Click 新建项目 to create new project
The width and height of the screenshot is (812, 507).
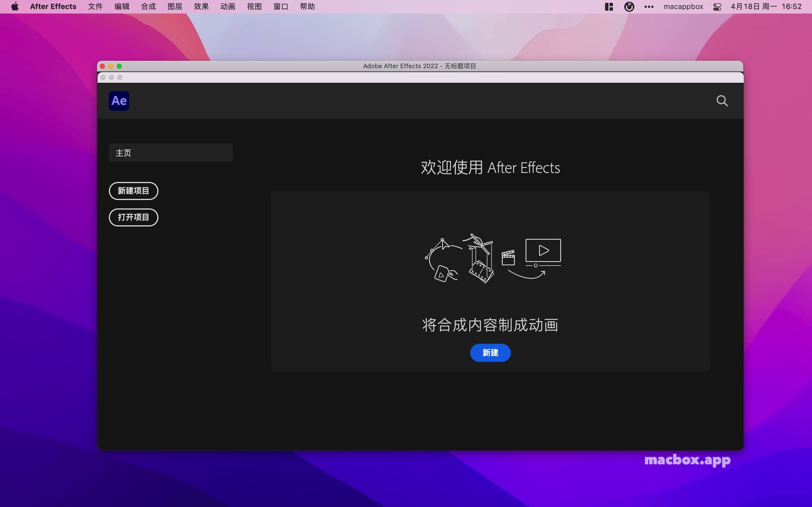pyautogui.click(x=133, y=190)
